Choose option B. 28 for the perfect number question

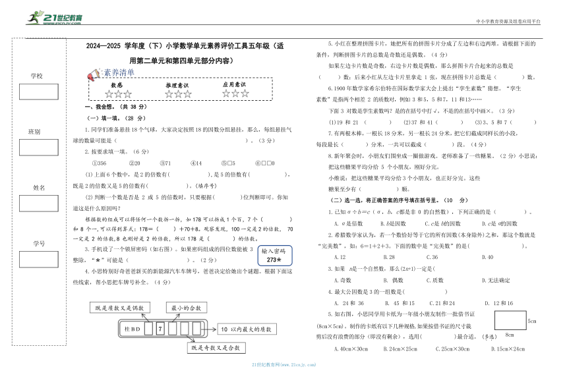[x=389, y=257]
